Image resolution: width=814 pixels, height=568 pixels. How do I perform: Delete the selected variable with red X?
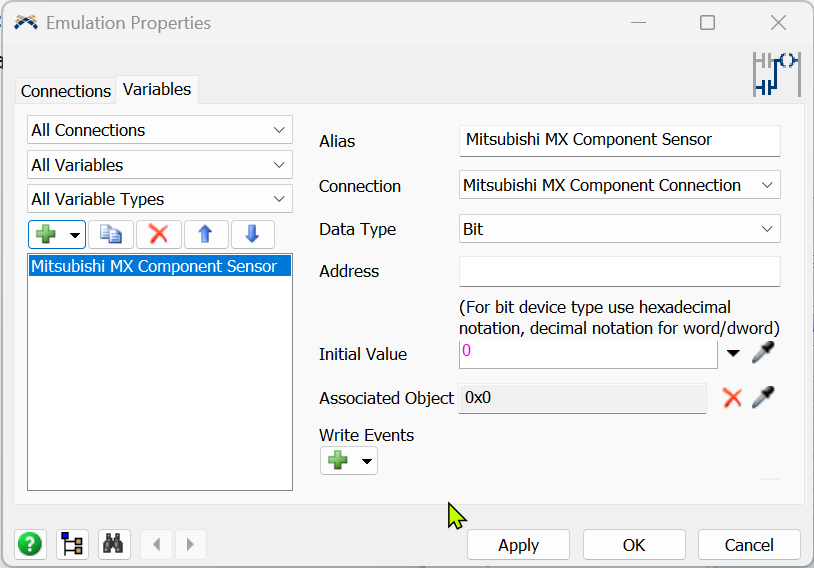pos(158,234)
